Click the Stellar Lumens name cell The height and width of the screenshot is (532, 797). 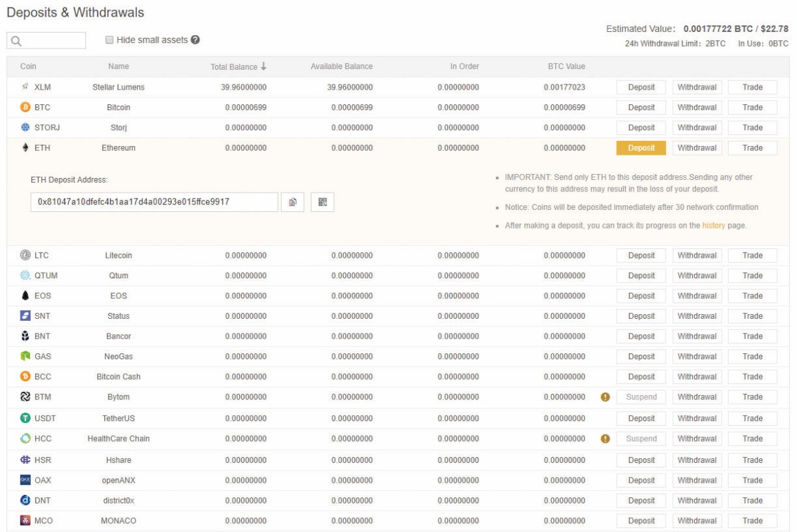[x=119, y=87]
